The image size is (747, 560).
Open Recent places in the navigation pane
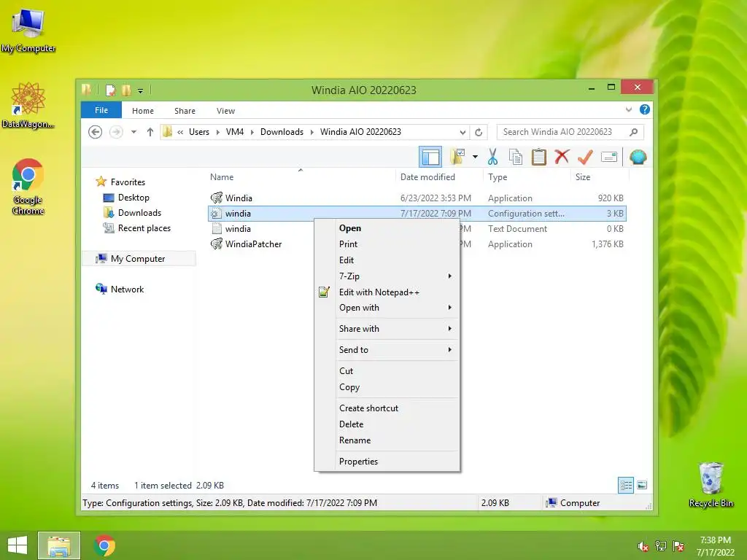144,228
